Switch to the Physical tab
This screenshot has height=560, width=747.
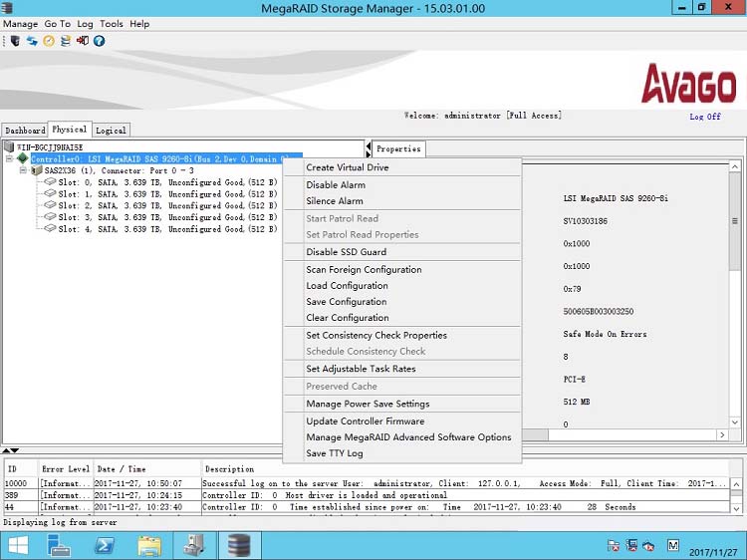[70, 130]
